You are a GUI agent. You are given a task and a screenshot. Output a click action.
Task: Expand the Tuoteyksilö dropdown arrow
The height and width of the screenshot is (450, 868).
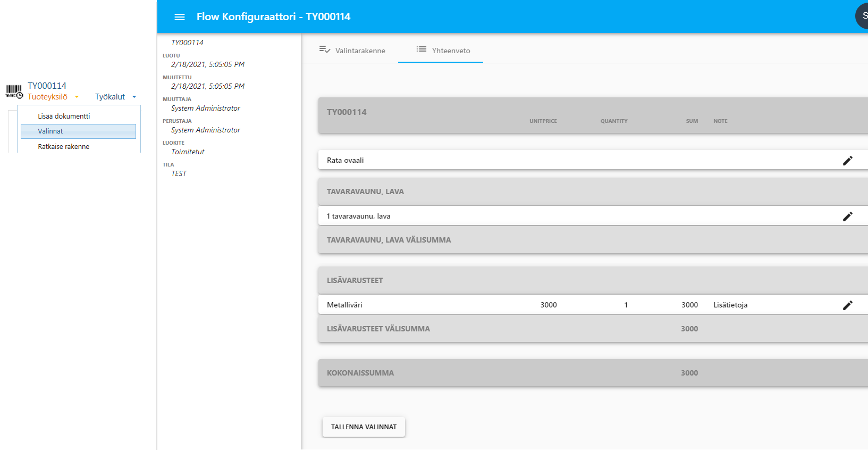(x=77, y=97)
